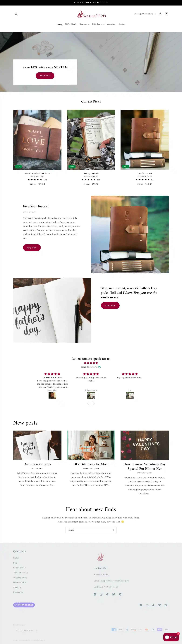
Task: Show next customer review arrow
Action: click(x=94, y=403)
